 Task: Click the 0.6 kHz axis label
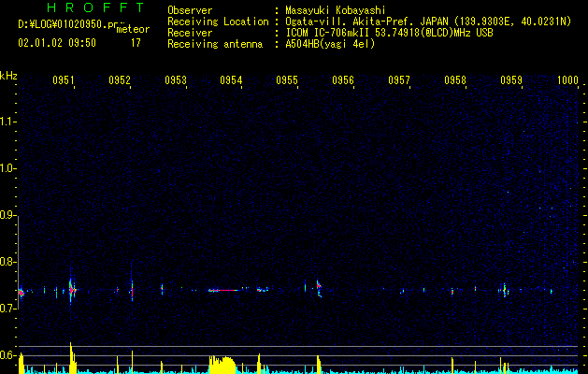click(x=7, y=355)
